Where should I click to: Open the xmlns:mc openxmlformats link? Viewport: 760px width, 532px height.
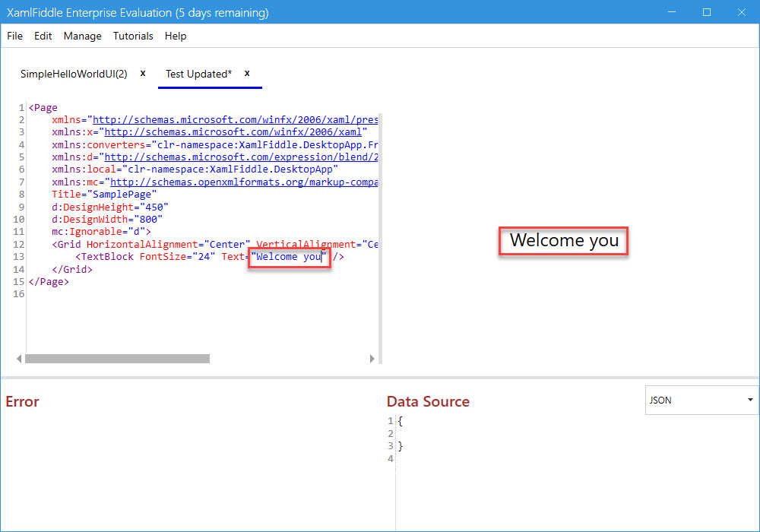pos(244,182)
